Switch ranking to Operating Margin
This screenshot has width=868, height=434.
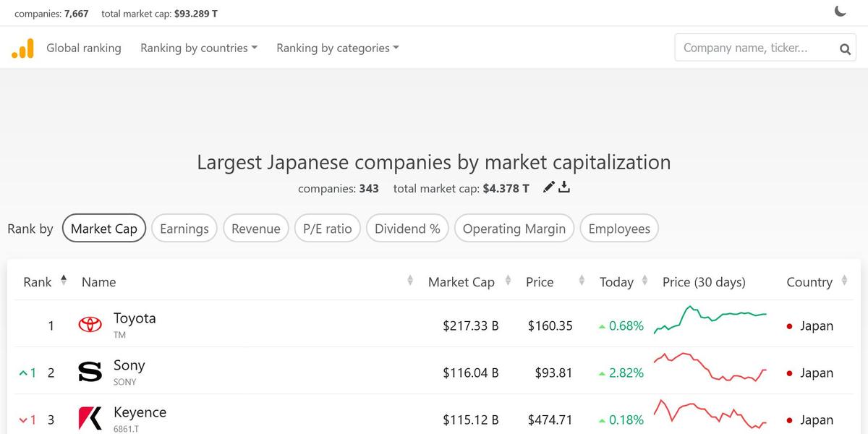pos(514,228)
